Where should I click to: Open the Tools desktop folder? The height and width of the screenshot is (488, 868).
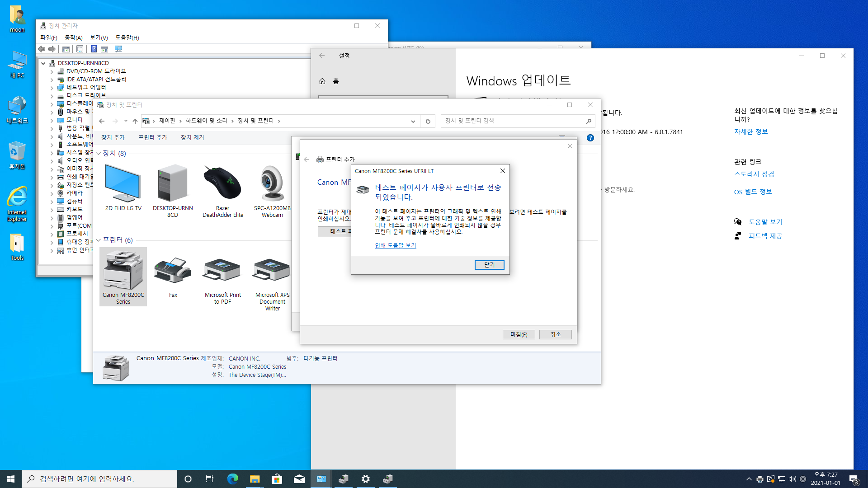pos(17,247)
